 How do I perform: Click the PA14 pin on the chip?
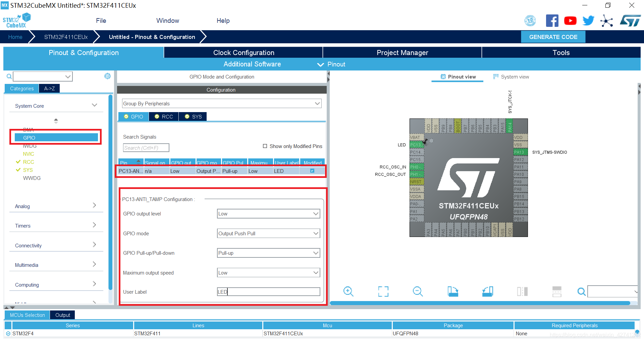point(510,126)
